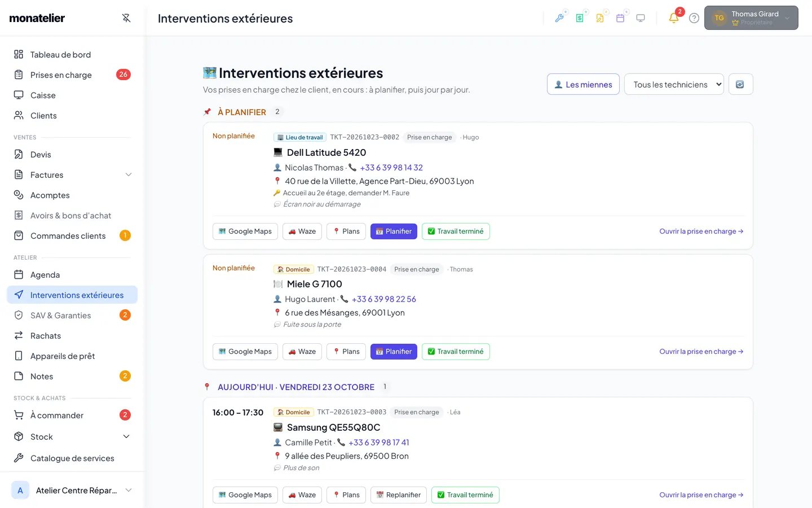Click Planifier for Dell Latitude 5420

click(394, 231)
